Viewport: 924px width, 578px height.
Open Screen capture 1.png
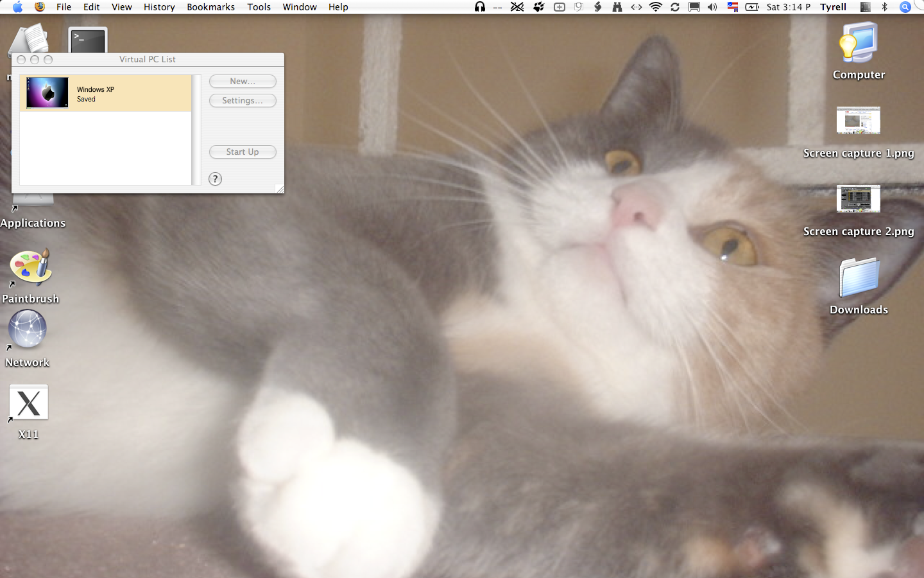pyautogui.click(x=859, y=121)
